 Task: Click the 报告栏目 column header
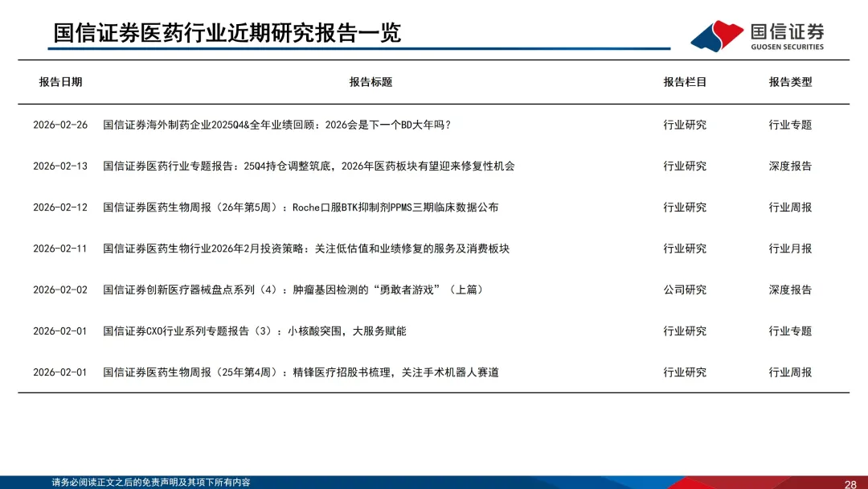(x=685, y=82)
